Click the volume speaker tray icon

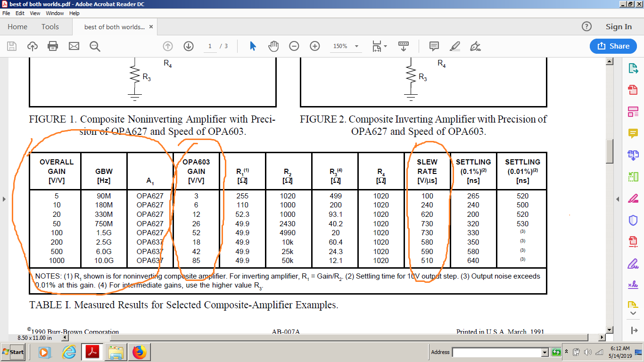click(587, 352)
